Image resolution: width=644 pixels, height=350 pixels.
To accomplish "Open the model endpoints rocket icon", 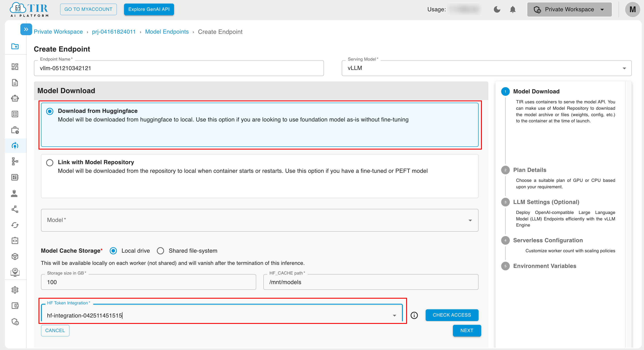I will tap(15, 146).
